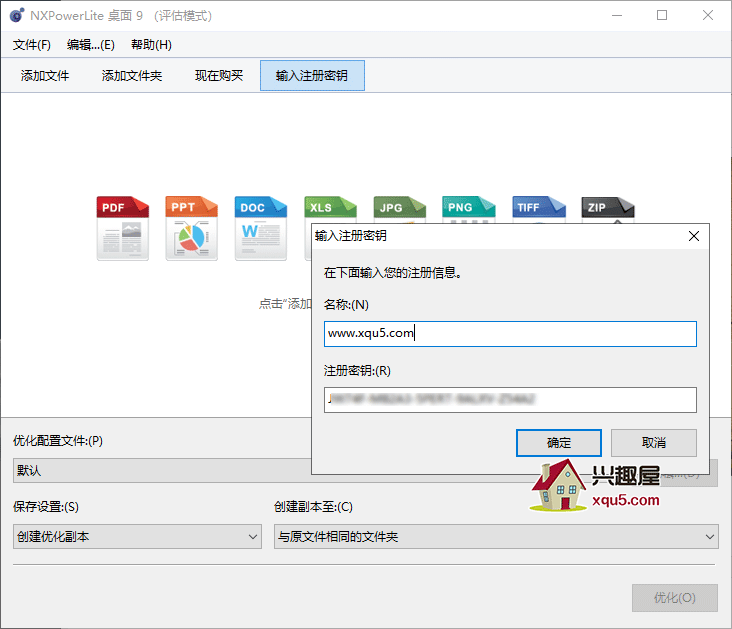Click the DOC file type icon
Image resolution: width=732 pixels, height=629 pixels.
[x=260, y=228]
